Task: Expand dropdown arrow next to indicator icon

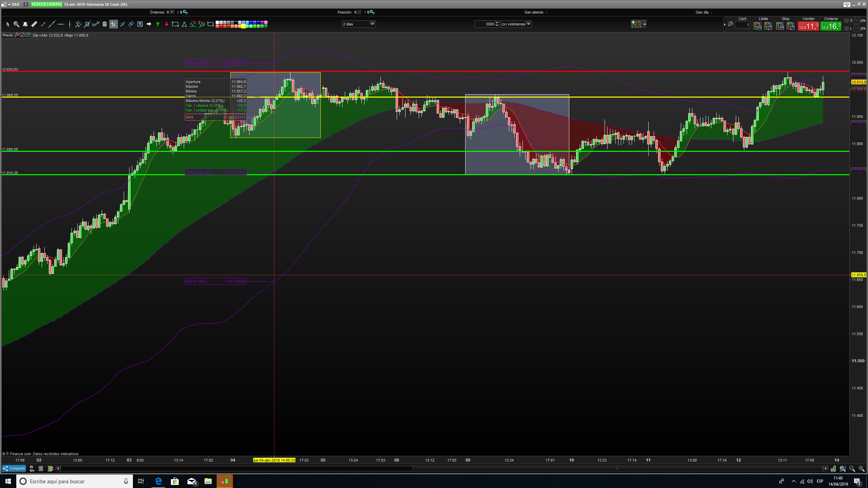Action: [645, 24]
